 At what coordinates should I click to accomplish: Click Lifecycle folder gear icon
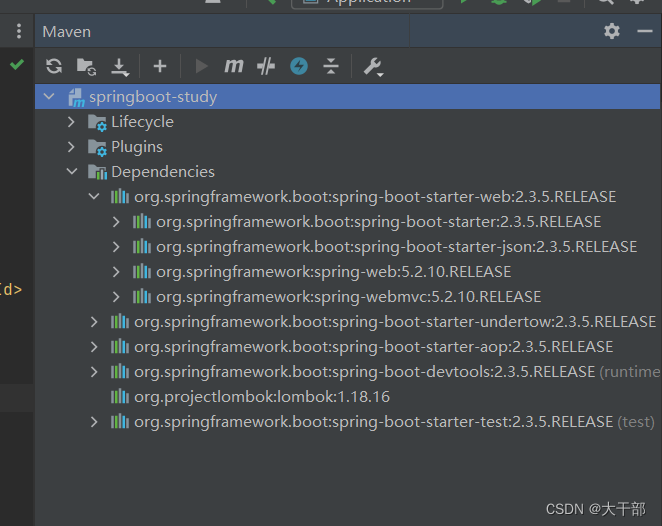pos(97,123)
